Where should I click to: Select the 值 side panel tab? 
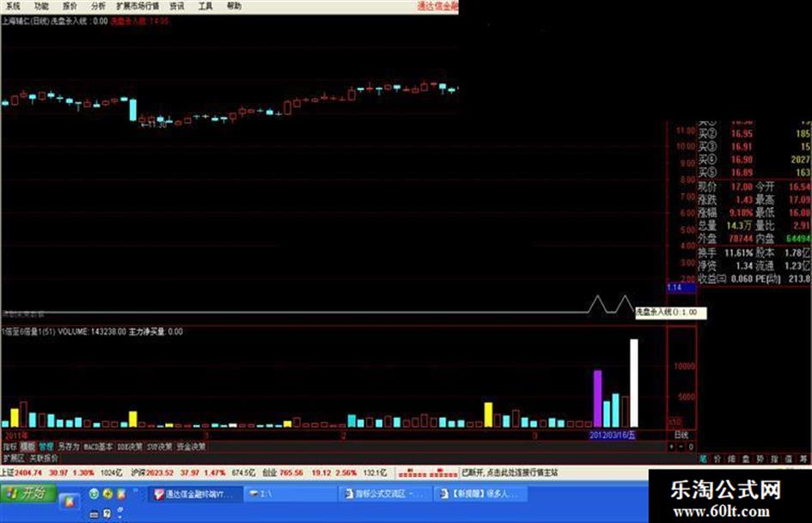[788, 459]
